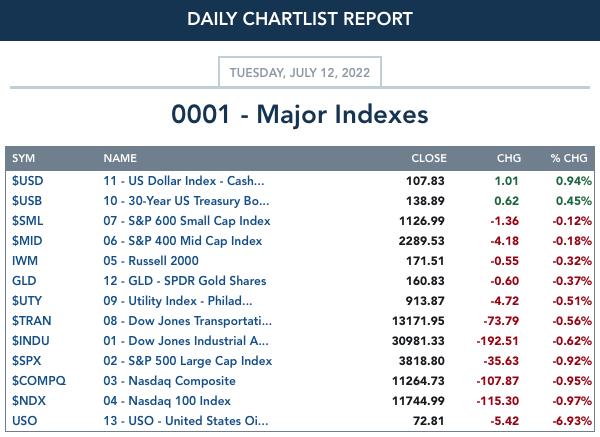The width and height of the screenshot is (600, 437).
Task: Click the Tuesday, July 12, 2022 date box
Action: [x=300, y=72]
